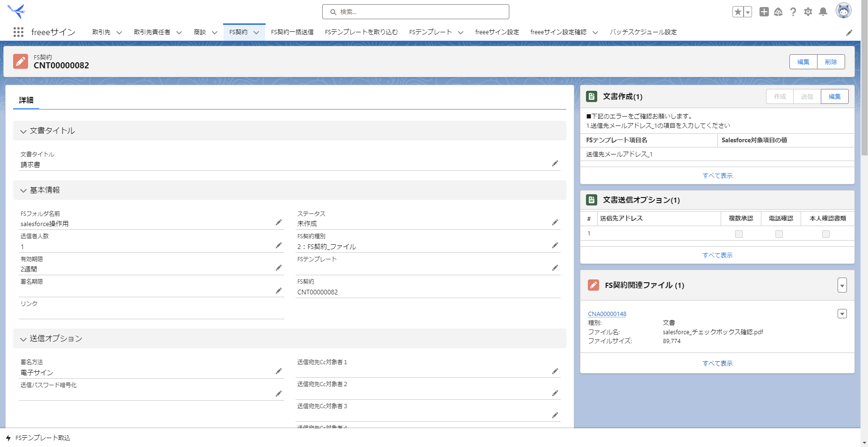Screen dimensions: 868x447
Task: Open the favorites list dropdown arrow
Action: pos(747,12)
